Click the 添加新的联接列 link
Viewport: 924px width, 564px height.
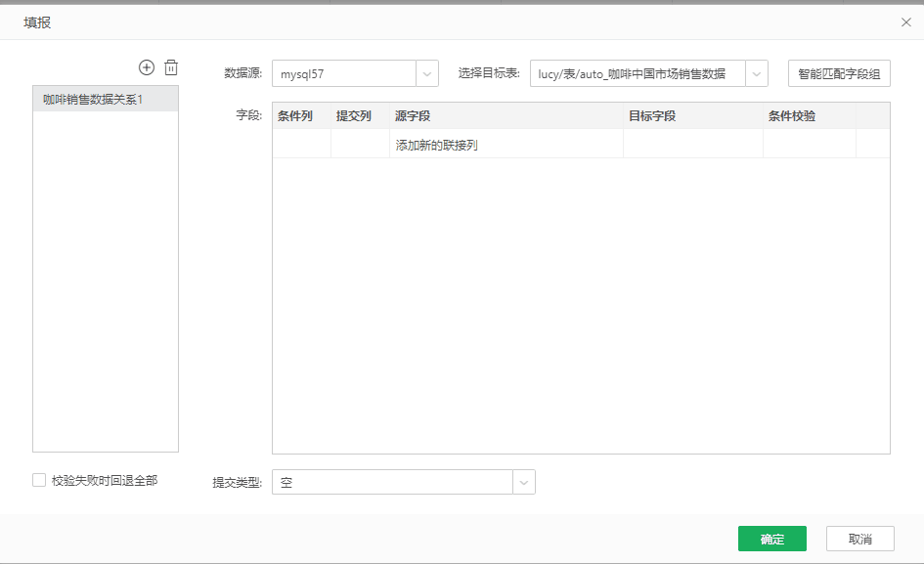pyautogui.click(x=439, y=143)
